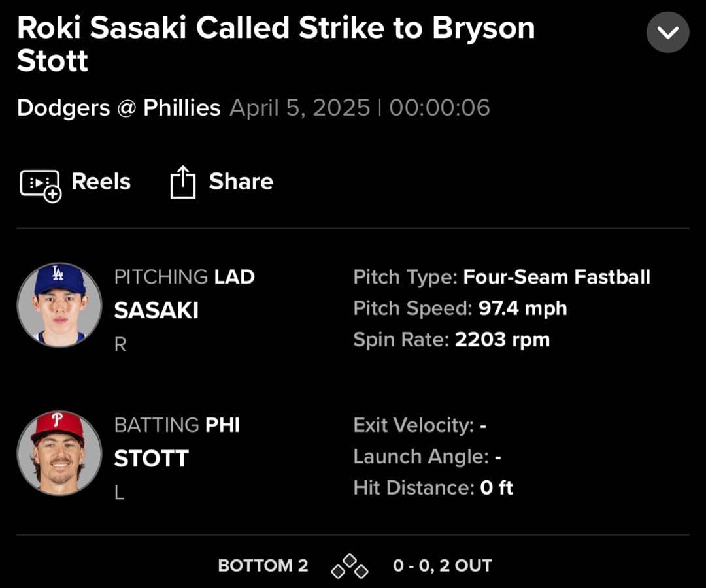Tap the base runners diamond icon
Image resolution: width=706 pixels, height=588 pixels.
(x=350, y=566)
